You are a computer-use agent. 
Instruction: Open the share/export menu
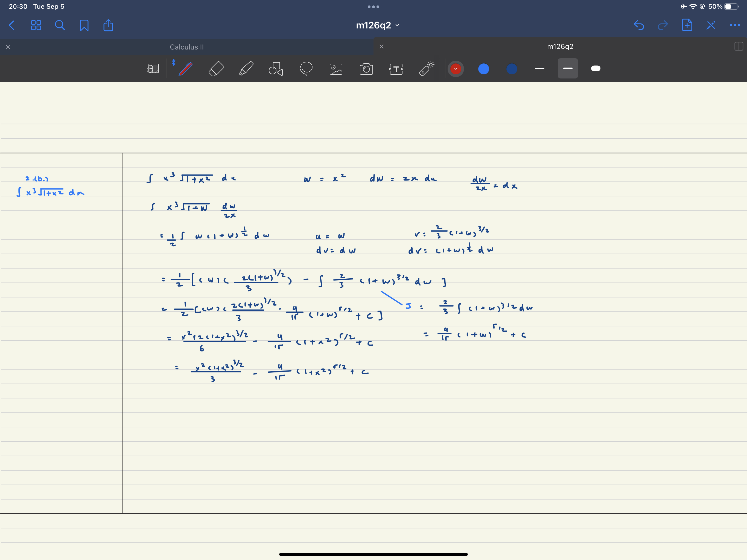[x=108, y=25]
